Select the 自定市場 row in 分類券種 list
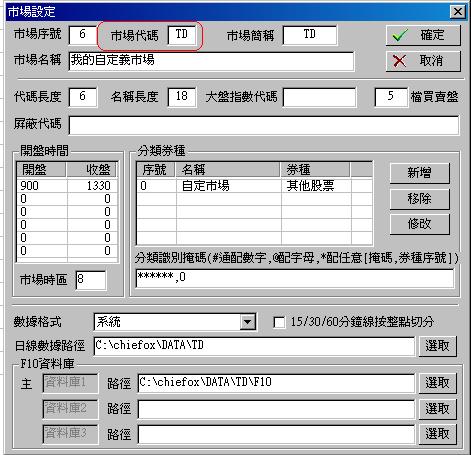This screenshot has width=471, height=455. click(x=254, y=186)
